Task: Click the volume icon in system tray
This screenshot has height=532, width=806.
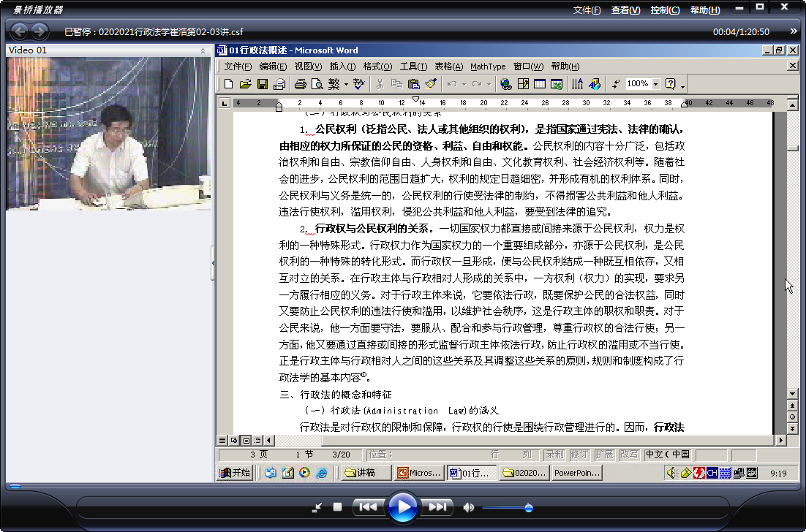Action: pos(671,472)
